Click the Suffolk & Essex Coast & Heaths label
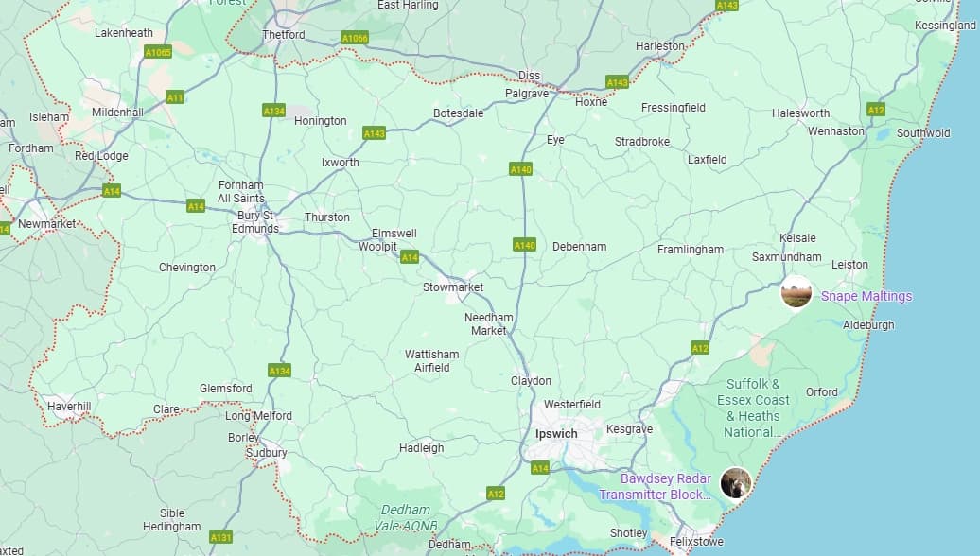Image resolution: width=980 pixels, height=556 pixels. (x=753, y=408)
